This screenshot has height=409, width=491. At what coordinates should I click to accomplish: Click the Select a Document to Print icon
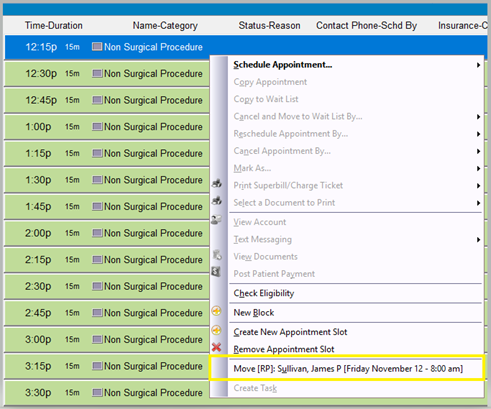217,201
